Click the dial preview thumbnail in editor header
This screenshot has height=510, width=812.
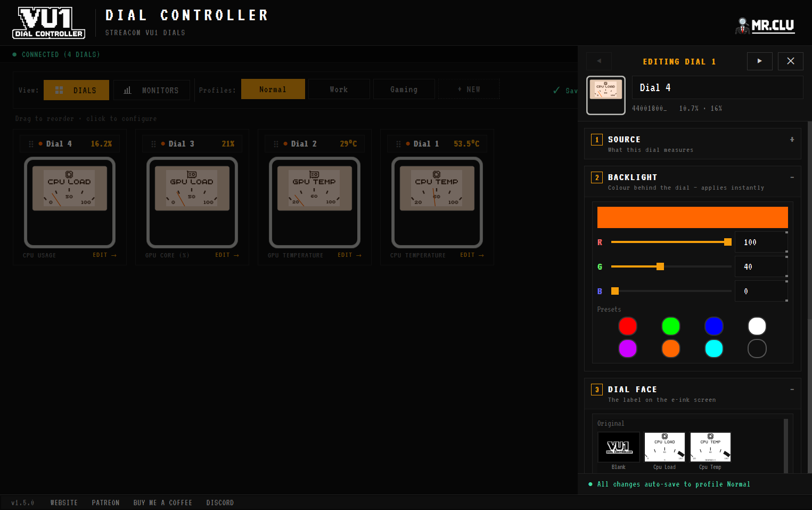(606, 95)
